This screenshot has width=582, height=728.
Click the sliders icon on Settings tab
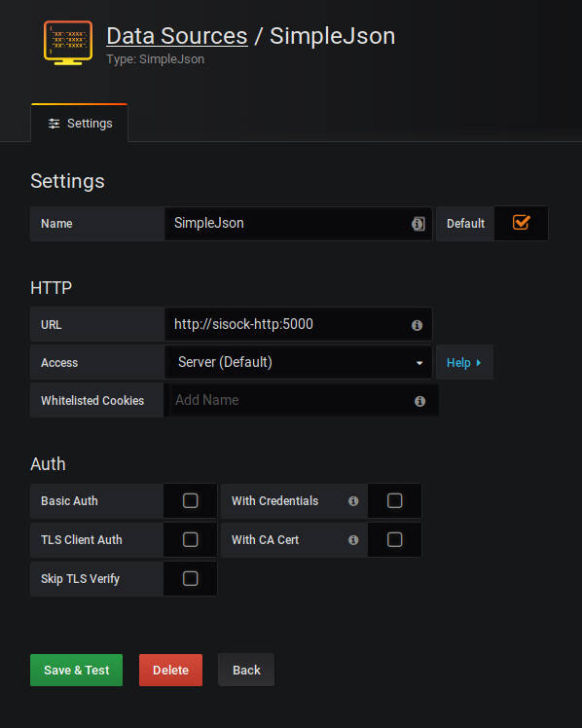55,124
